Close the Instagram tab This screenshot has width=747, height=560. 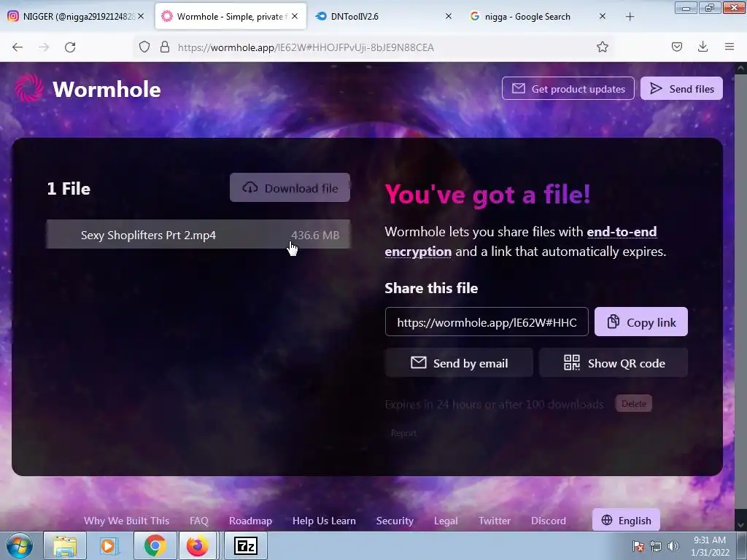[x=141, y=16]
